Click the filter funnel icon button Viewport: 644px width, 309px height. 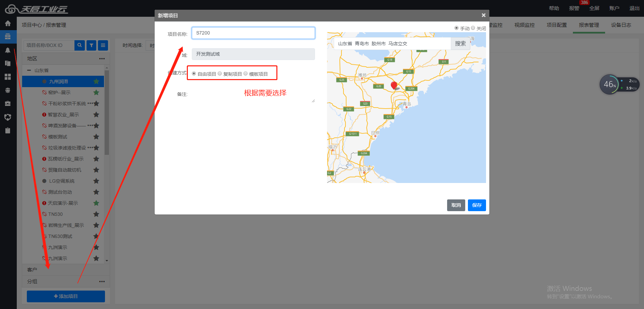[x=91, y=45]
